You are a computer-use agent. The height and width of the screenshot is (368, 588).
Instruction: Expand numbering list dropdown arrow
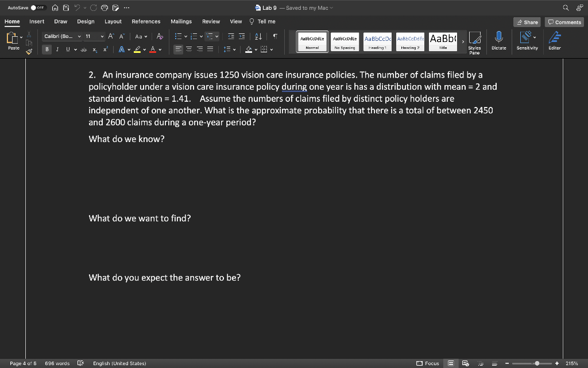[x=201, y=36]
